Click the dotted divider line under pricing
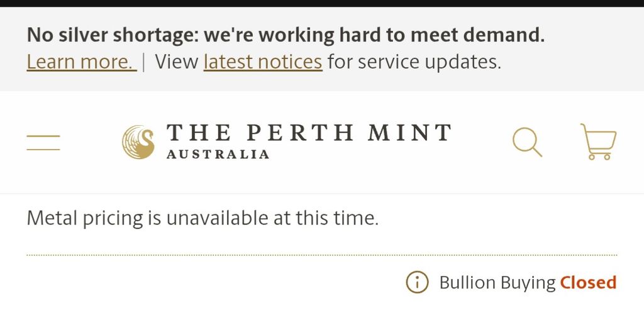Image resolution: width=644 pixels, height=335 pixels. (322, 255)
